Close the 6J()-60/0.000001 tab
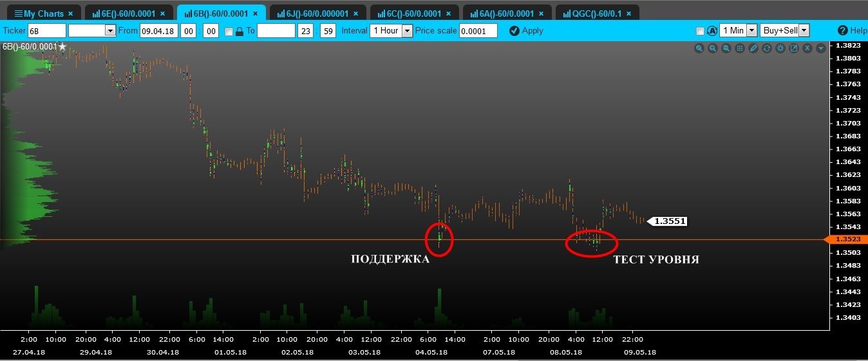The height and width of the screenshot is (361, 868). coord(355,14)
